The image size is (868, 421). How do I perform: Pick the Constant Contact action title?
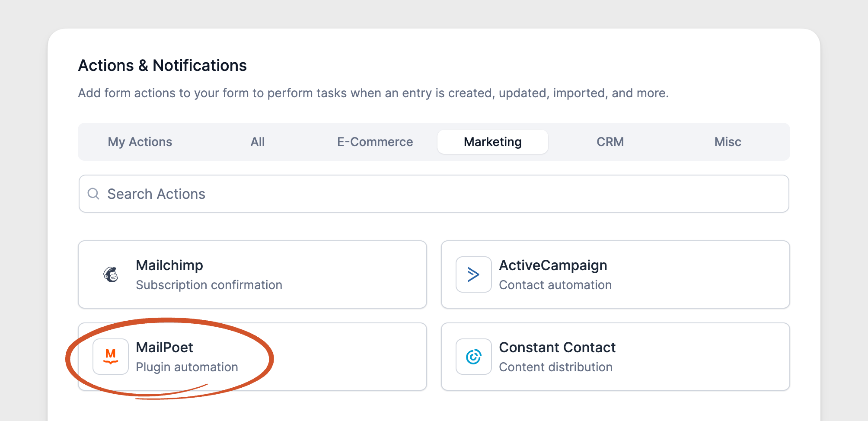pyautogui.click(x=557, y=347)
